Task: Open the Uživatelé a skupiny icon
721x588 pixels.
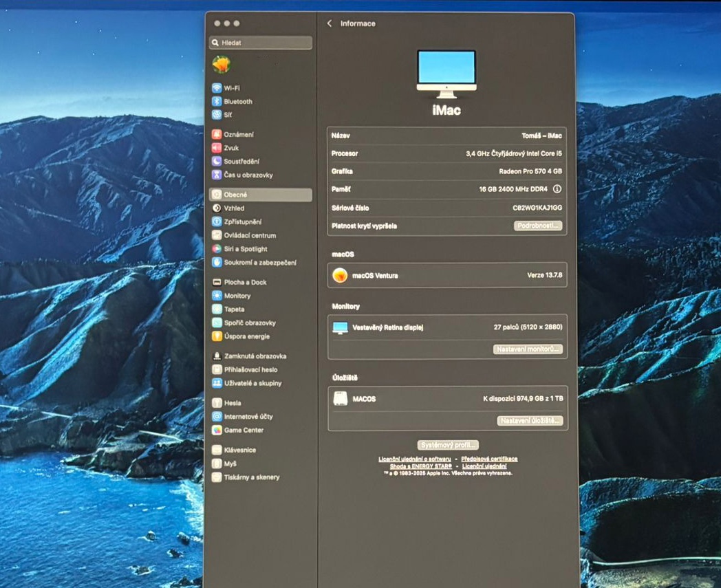Action: point(217,383)
